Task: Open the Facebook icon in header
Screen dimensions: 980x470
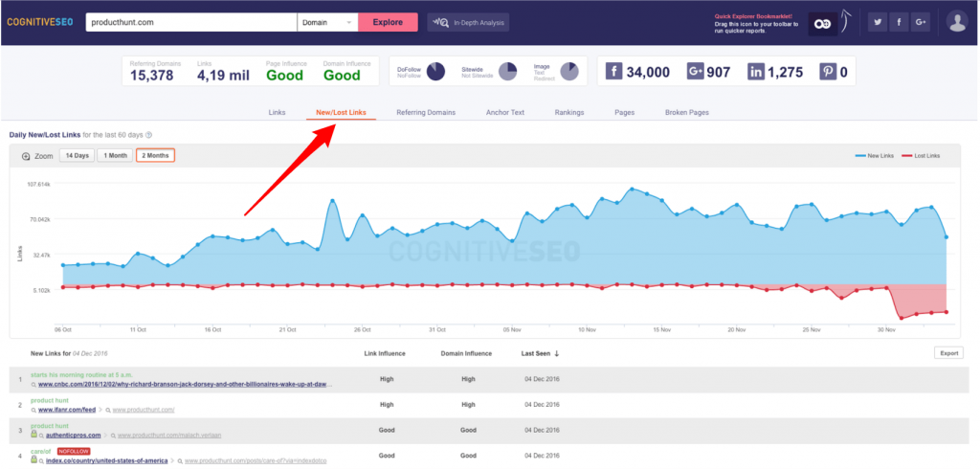Action: (x=899, y=23)
